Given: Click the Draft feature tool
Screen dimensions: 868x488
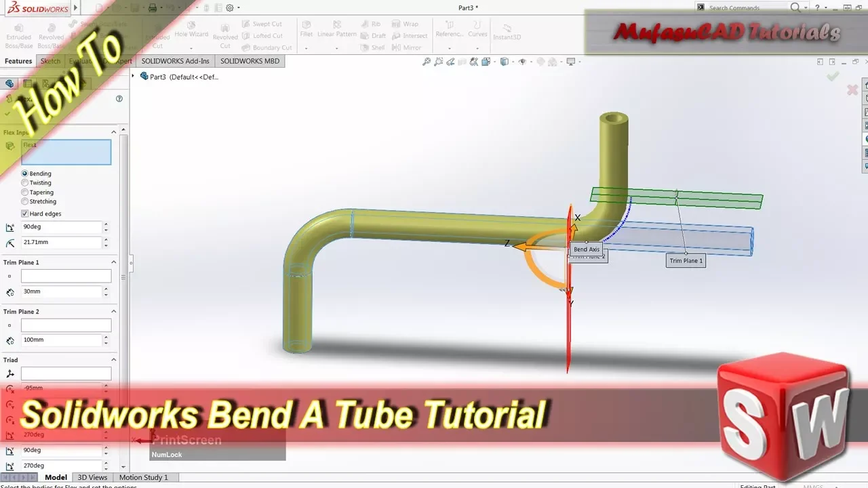Looking at the screenshot, I should tap(374, 36).
